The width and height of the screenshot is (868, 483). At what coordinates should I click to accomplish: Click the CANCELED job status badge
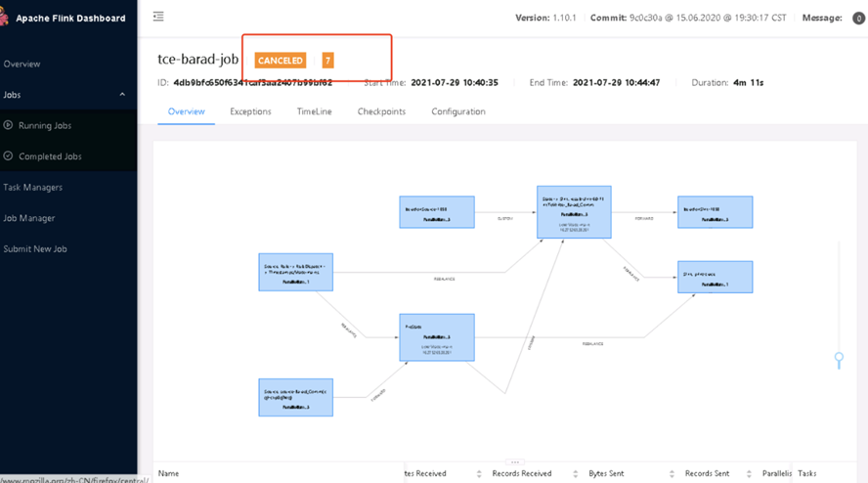[281, 61]
